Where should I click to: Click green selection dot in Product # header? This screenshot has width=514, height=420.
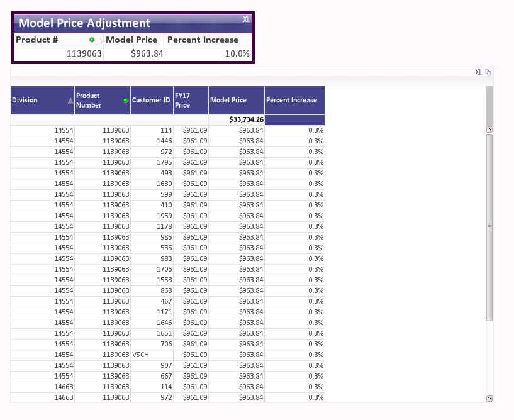point(92,40)
